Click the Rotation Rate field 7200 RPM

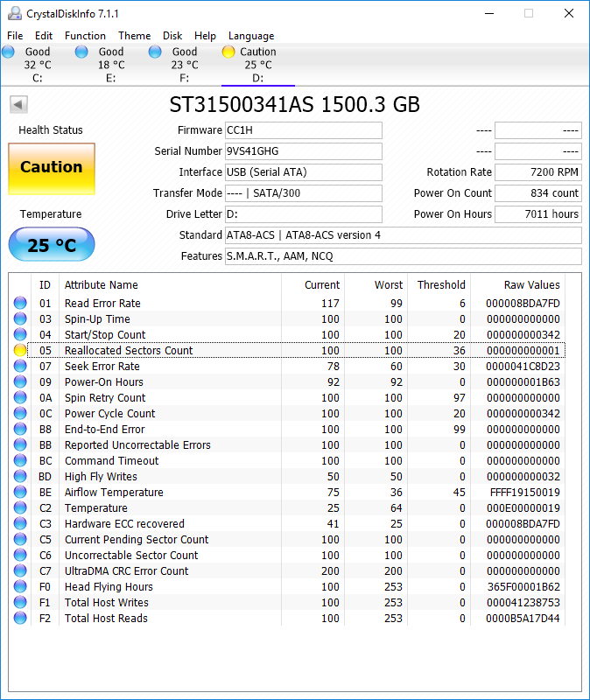tap(538, 172)
